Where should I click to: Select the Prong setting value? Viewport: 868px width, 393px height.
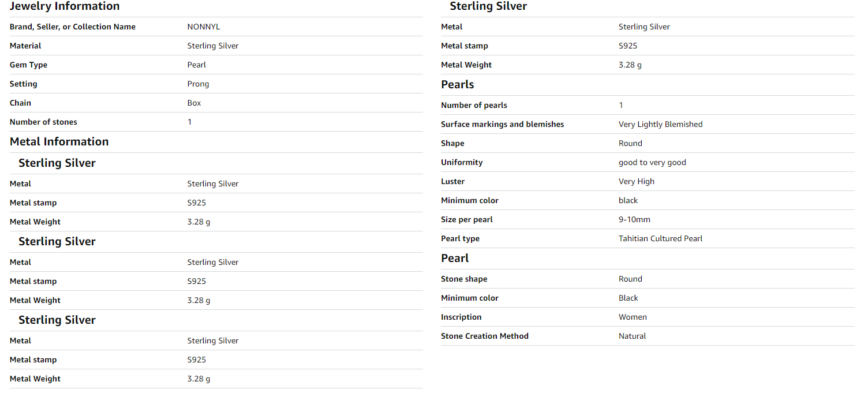tap(198, 84)
